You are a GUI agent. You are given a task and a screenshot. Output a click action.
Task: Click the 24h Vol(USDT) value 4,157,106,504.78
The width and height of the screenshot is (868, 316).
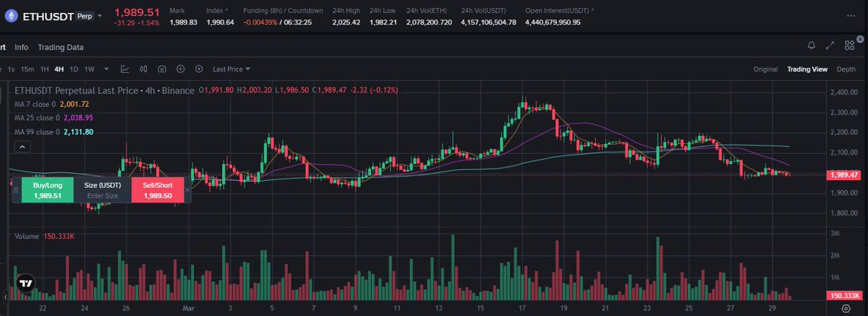pyautogui.click(x=489, y=22)
